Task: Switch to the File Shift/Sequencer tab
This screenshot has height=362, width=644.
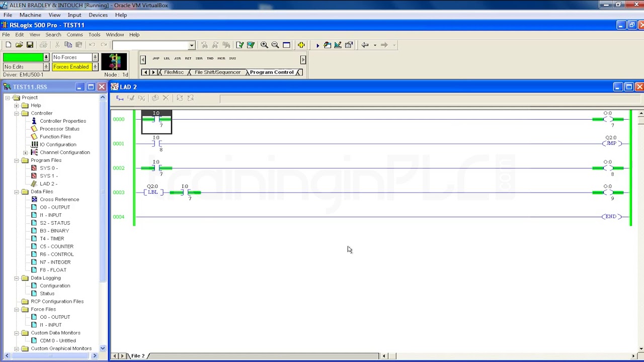Action: point(217,72)
